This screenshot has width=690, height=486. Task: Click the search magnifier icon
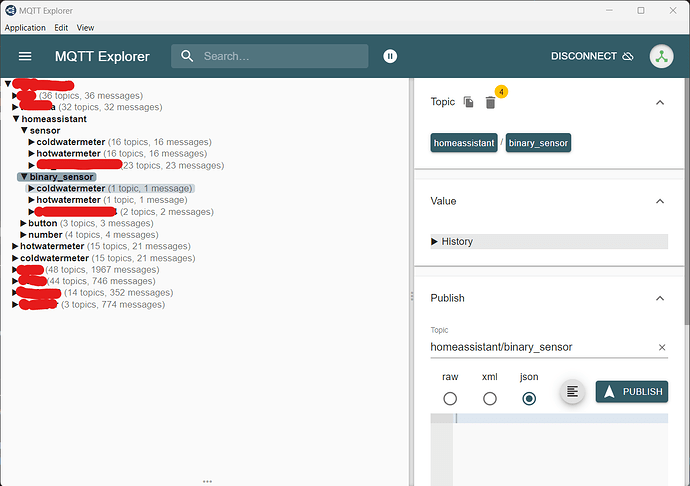click(187, 56)
